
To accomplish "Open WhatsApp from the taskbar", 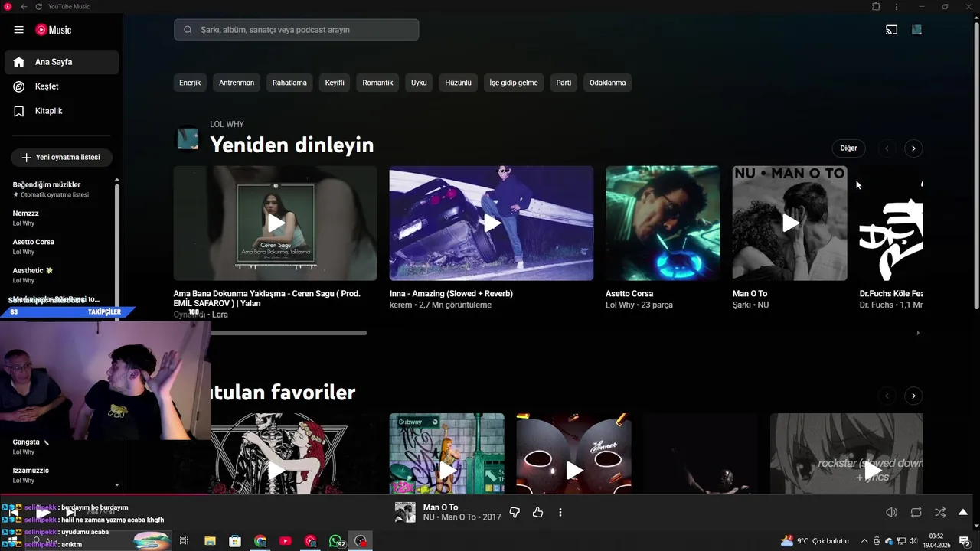I will point(335,541).
